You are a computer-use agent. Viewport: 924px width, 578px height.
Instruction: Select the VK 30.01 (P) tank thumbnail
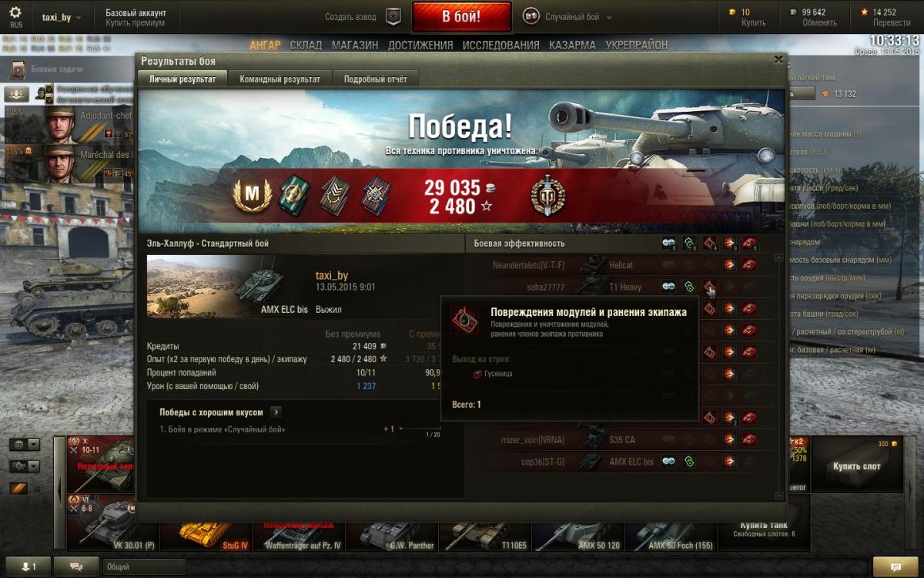(113, 523)
